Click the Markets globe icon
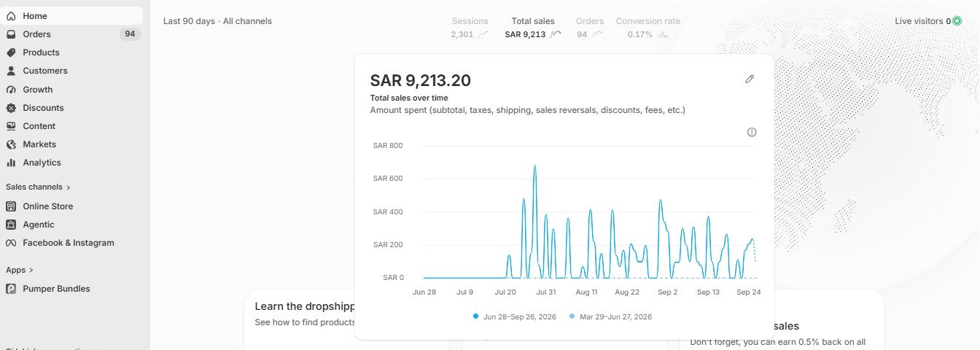The image size is (980, 350). (x=11, y=144)
